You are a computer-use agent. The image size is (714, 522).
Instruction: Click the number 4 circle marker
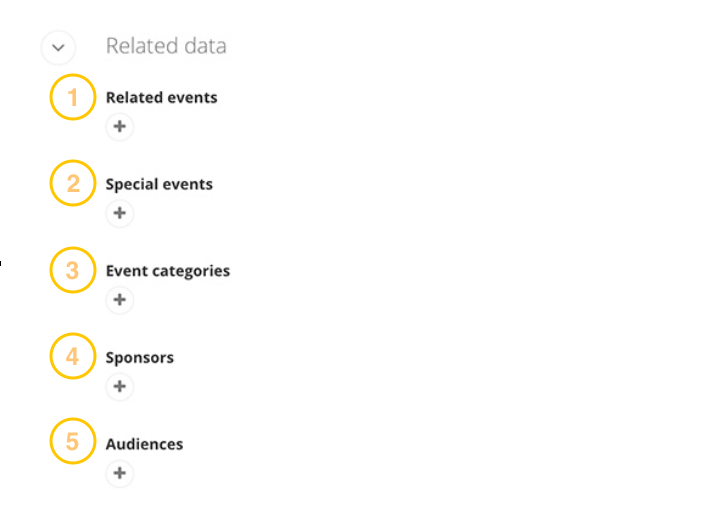pyautogui.click(x=73, y=357)
